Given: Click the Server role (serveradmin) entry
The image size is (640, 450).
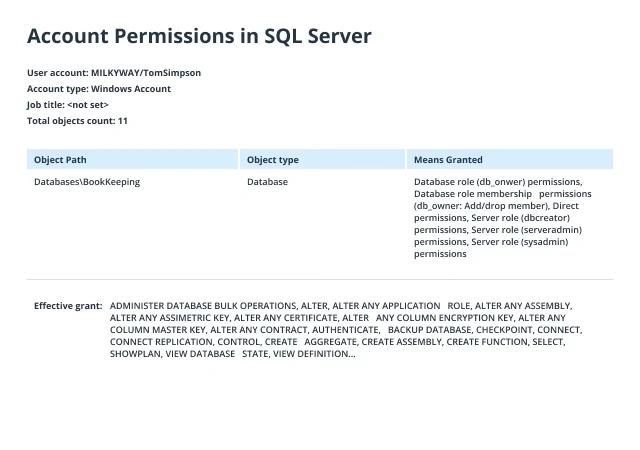Looking at the screenshot, I should [x=527, y=230].
